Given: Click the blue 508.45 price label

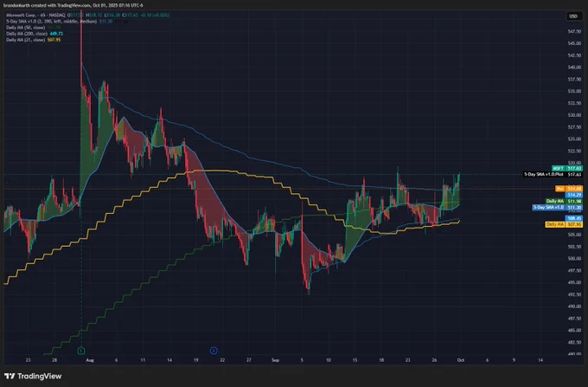Looking at the screenshot, I should click(x=574, y=218).
